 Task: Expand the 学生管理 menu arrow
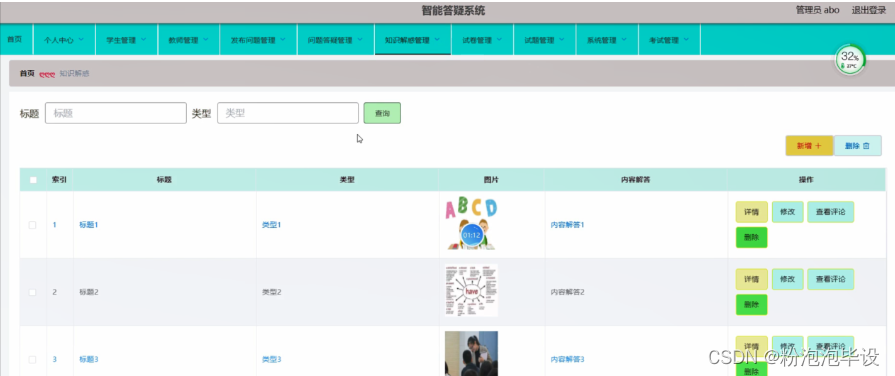coord(143,40)
